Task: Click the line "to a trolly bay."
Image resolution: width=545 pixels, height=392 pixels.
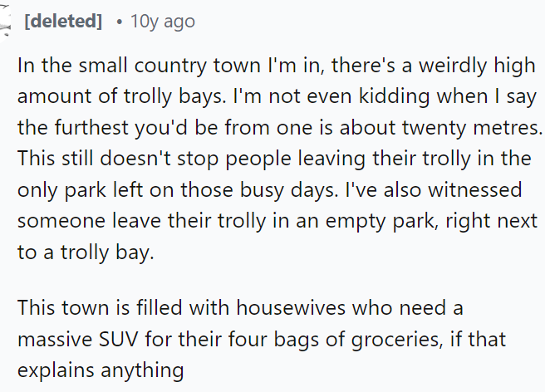Action: point(86,252)
